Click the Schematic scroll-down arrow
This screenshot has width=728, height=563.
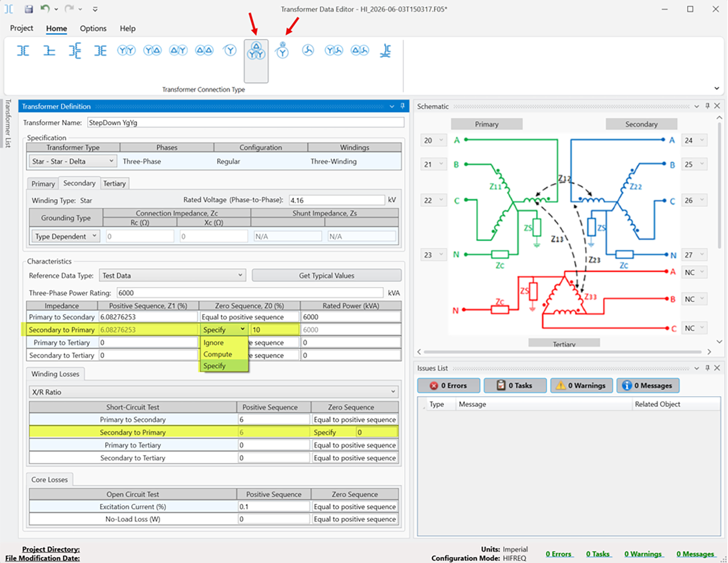[719, 342]
